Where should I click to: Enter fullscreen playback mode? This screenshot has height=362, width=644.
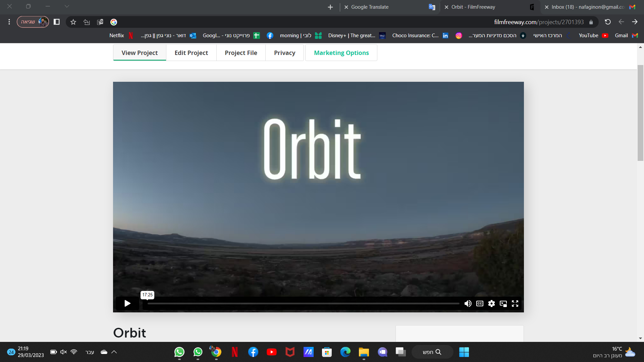pos(515,303)
